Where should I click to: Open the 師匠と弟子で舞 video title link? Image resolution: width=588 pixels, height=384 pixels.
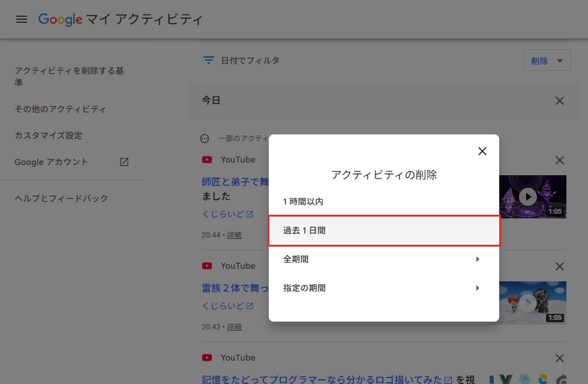235,182
